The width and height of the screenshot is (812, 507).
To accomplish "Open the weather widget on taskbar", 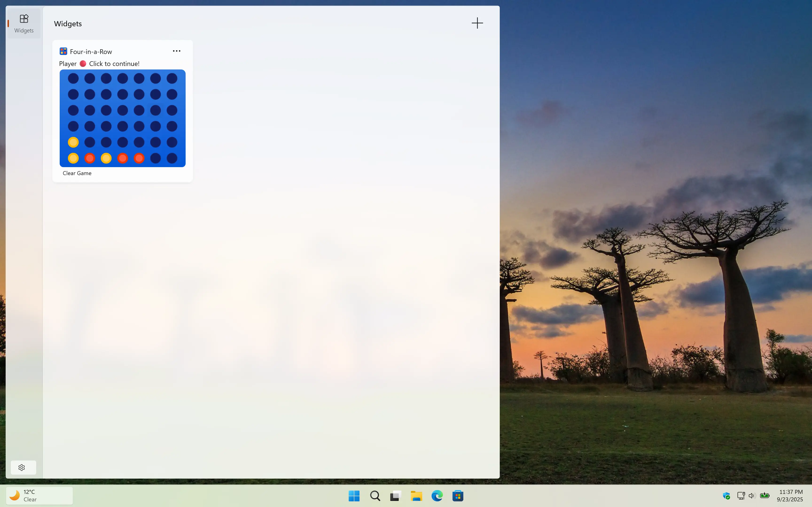I will (x=39, y=495).
